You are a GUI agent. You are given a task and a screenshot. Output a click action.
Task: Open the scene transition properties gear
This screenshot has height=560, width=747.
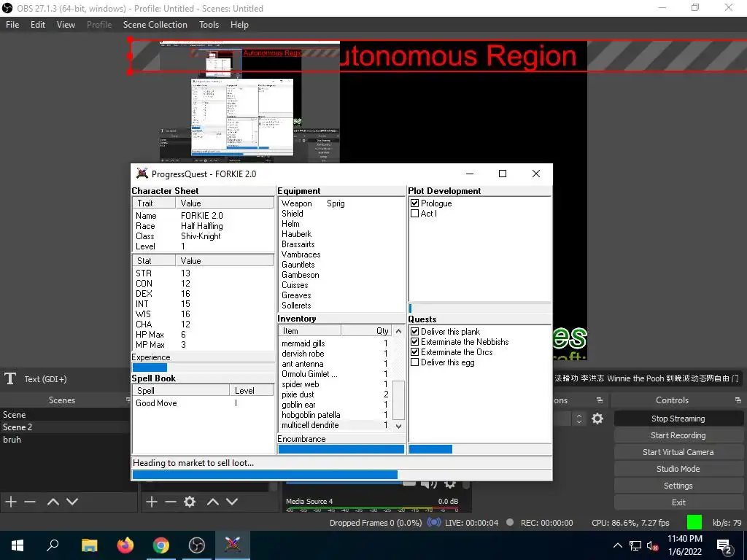(x=597, y=419)
